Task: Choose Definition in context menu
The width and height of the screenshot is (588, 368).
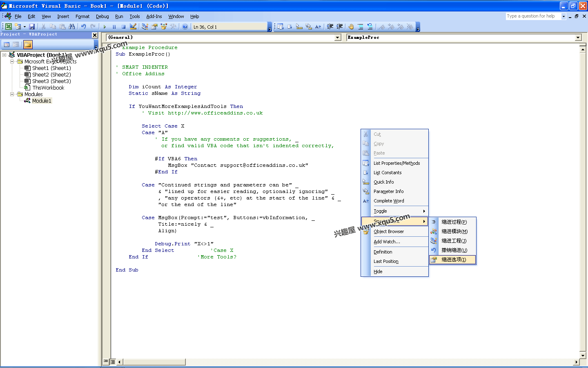Action: (x=394, y=252)
